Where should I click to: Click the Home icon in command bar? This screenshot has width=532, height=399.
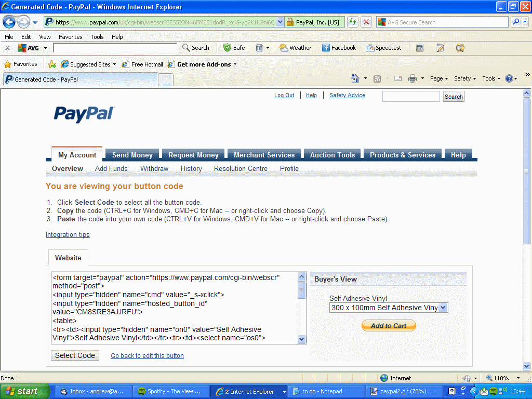point(355,78)
